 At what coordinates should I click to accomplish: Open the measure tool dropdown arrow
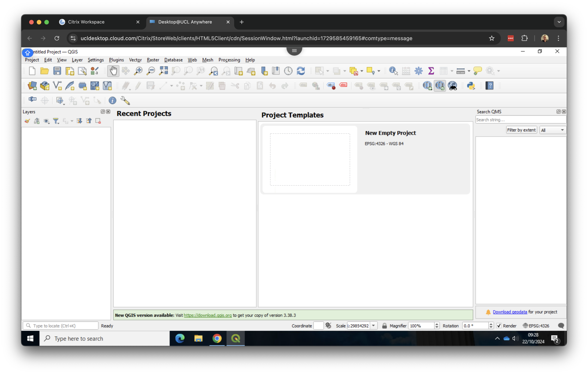click(x=469, y=71)
